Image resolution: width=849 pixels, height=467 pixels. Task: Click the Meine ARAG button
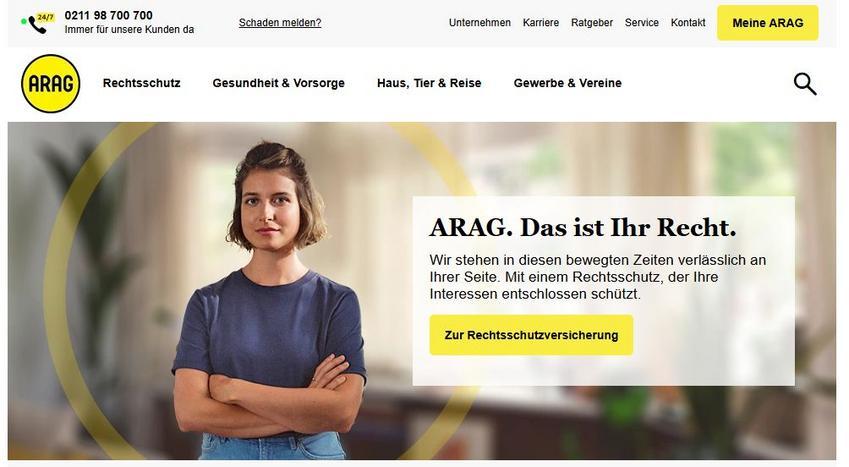point(768,23)
